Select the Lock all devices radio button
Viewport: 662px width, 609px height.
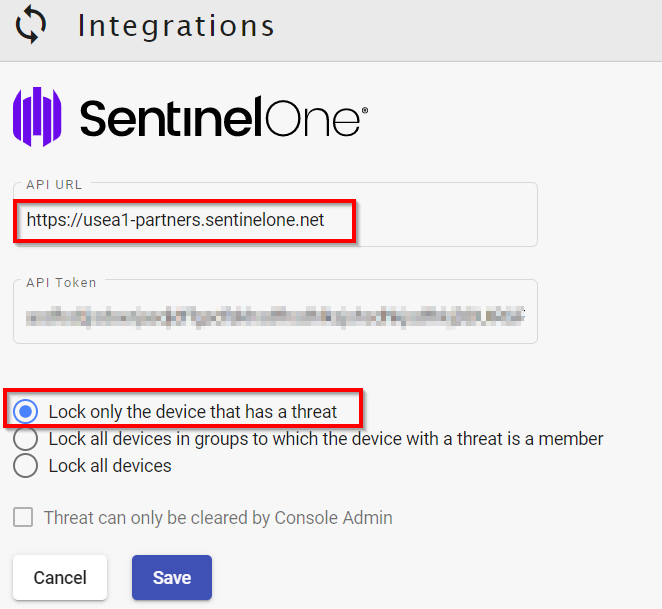click(27, 466)
